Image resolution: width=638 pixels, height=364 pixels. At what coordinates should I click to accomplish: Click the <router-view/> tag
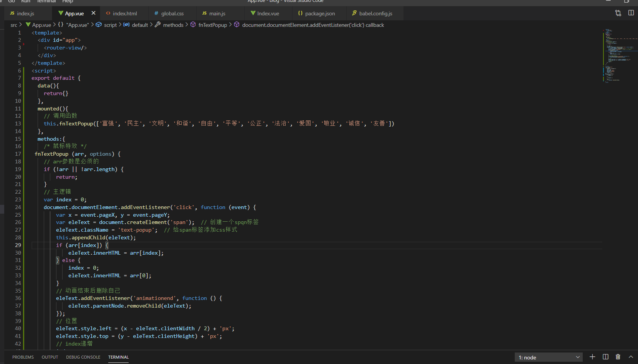65,48
